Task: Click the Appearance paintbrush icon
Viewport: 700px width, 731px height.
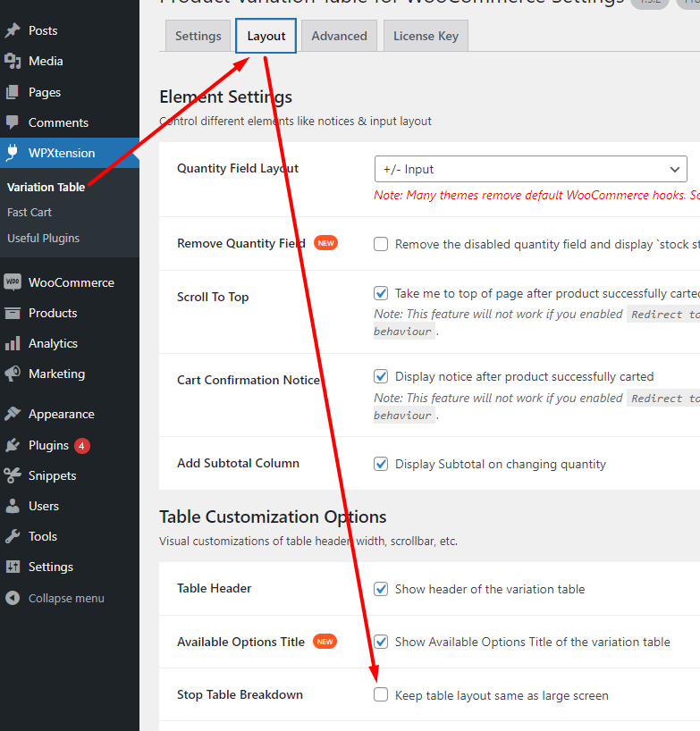Action: coord(13,414)
